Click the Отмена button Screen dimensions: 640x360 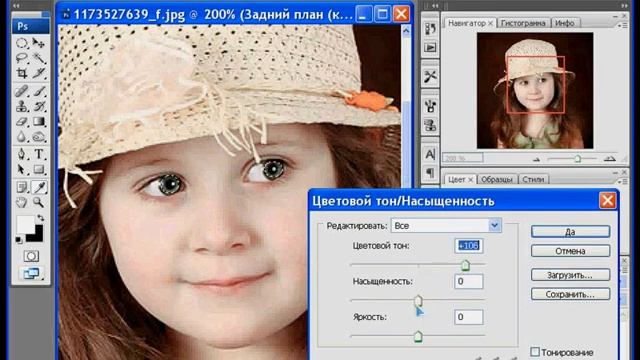(x=571, y=251)
